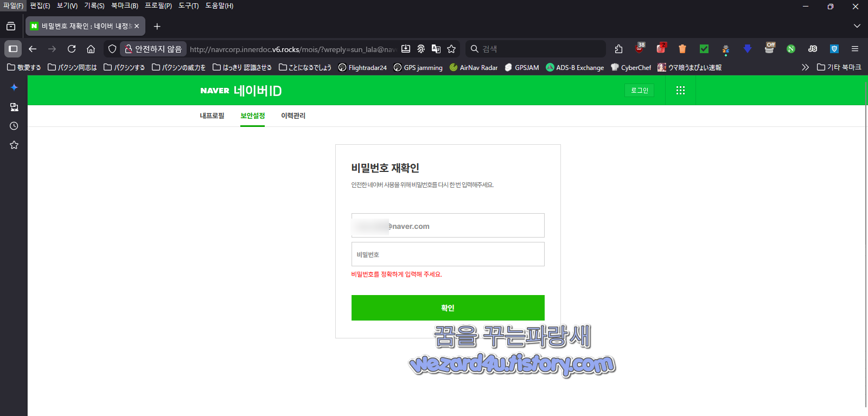Open the orange trash can extension
This screenshot has height=416, width=868.
coord(682,49)
